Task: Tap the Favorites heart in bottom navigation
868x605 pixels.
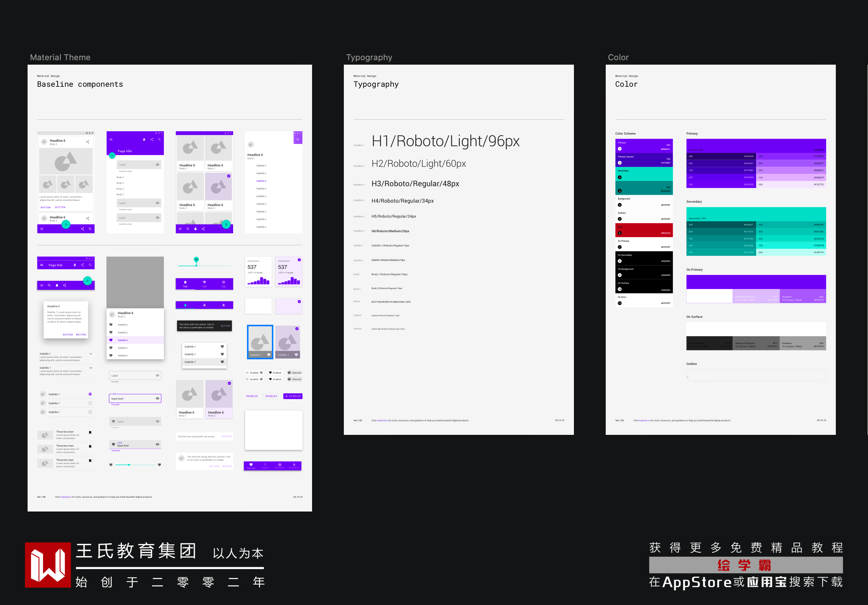Action: (x=251, y=465)
